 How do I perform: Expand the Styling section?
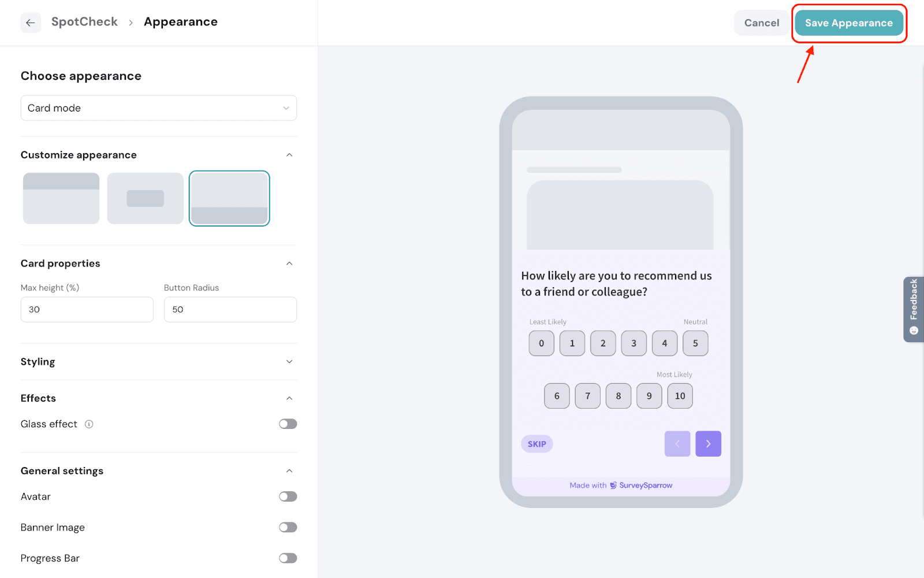tap(159, 362)
